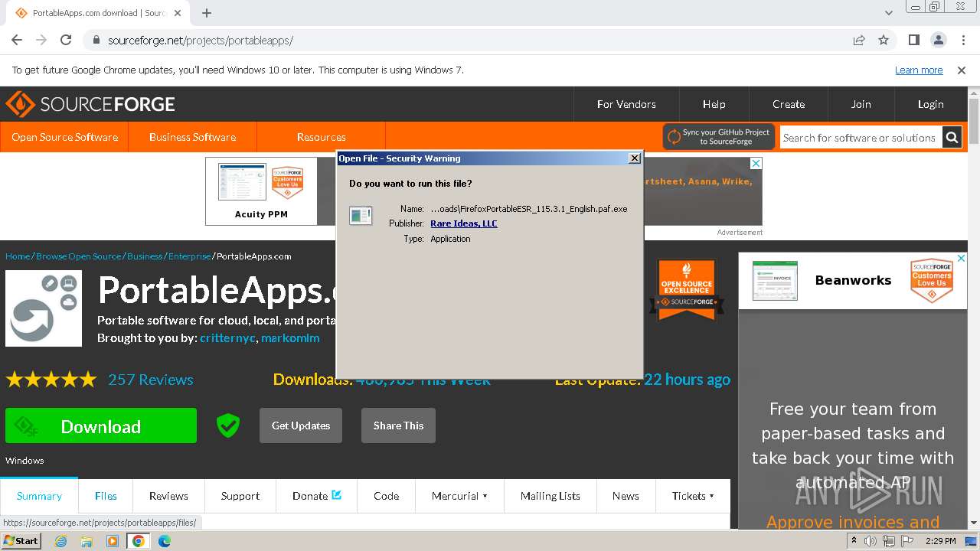Click the Business breadcrumb link
The image size is (980, 551).
(x=145, y=256)
